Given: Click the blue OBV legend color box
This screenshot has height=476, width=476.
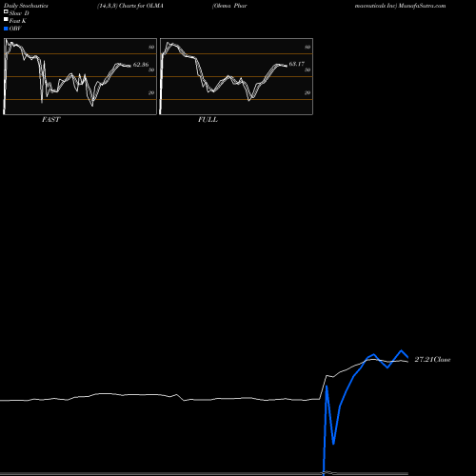Looking at the screenshot, I should (x=6, y=29).
